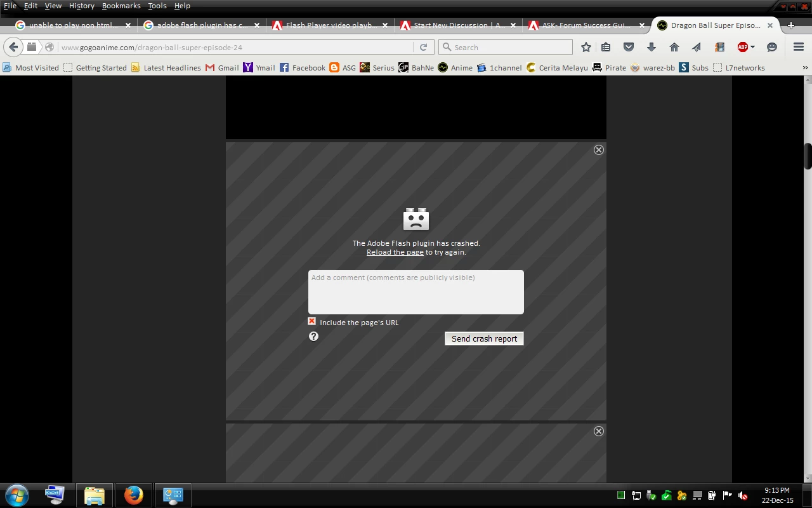Open the new tab plus button

790,25
